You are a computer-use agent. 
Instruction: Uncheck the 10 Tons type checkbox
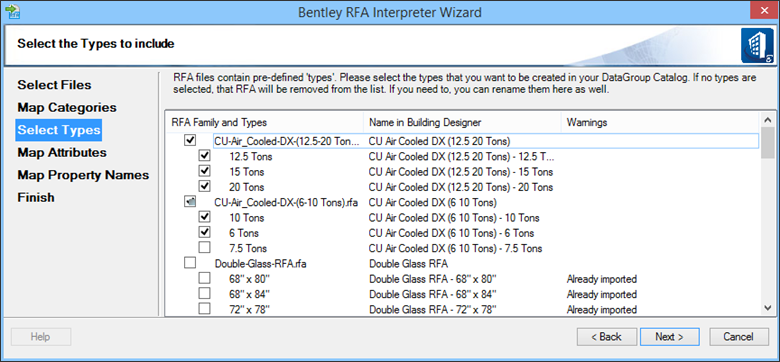pyautogui.click(x=204, y=217)
